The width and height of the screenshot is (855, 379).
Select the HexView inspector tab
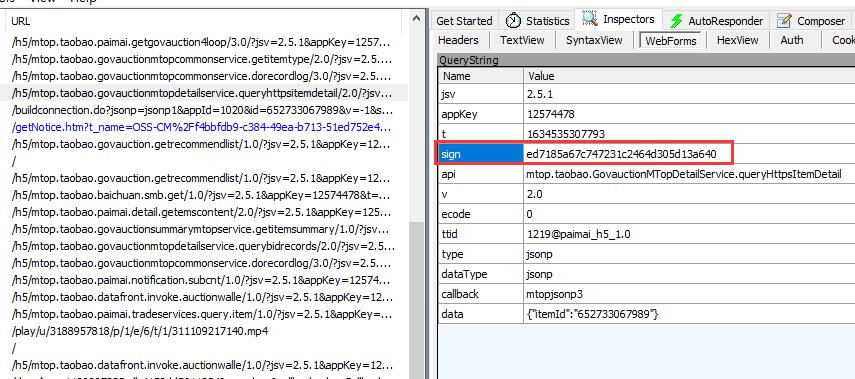pyautogui.click(x=737, y=40)
